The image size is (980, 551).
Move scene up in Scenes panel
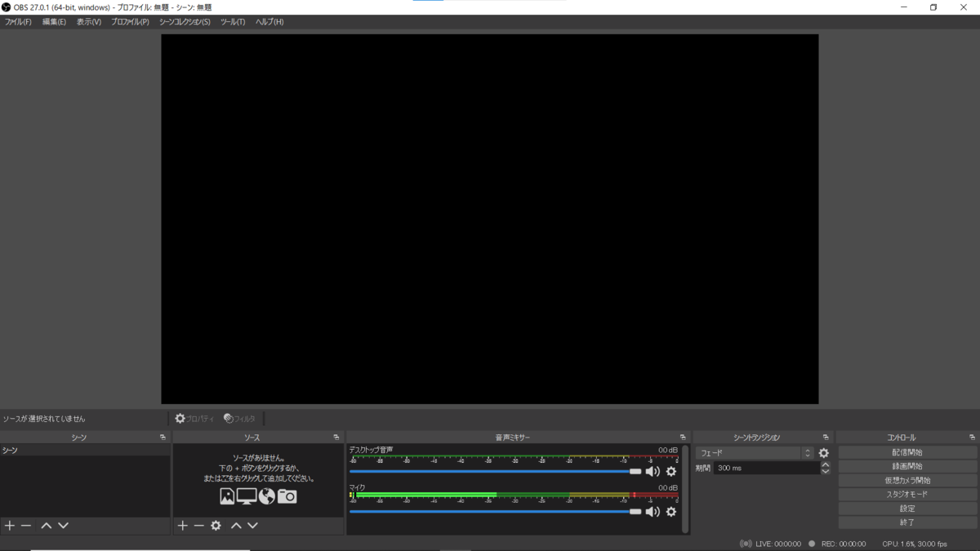[x=47, y=526]
